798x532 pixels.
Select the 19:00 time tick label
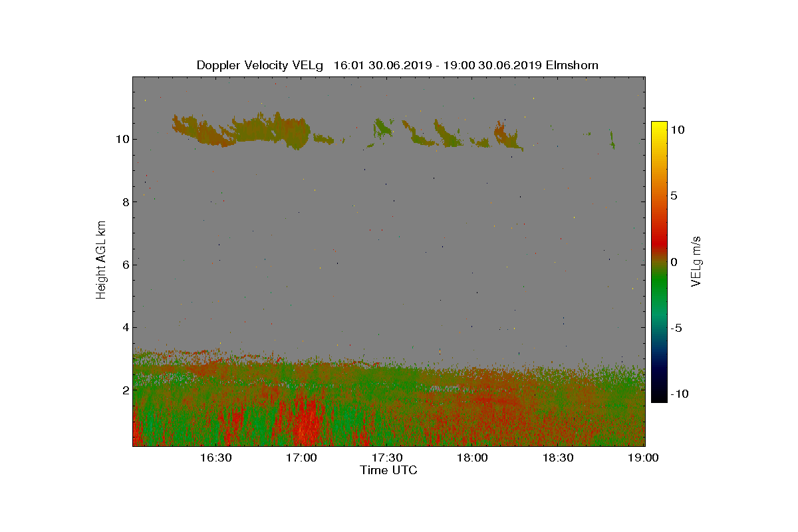click(x=642, y=458)
